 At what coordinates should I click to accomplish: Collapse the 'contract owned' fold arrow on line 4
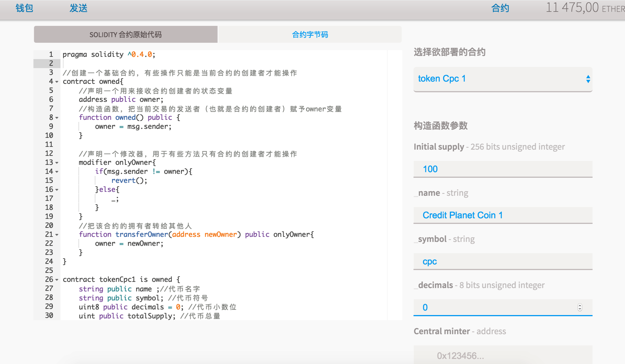57,82
